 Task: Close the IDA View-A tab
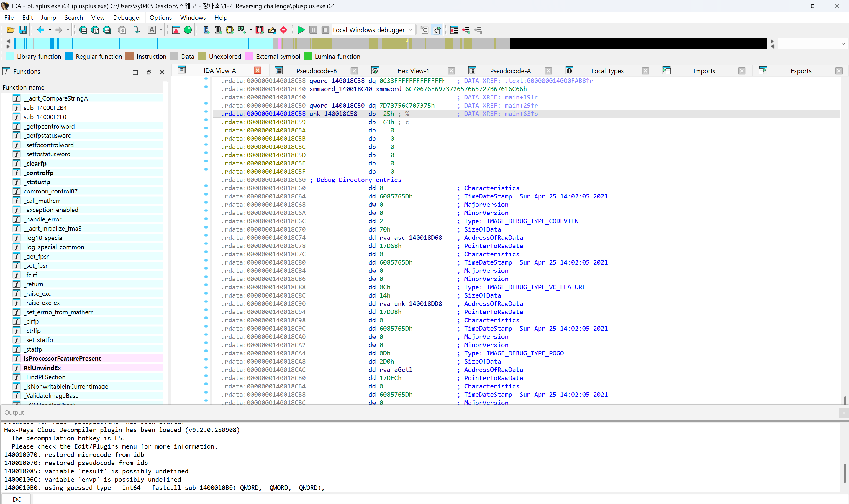coord(258,70)
